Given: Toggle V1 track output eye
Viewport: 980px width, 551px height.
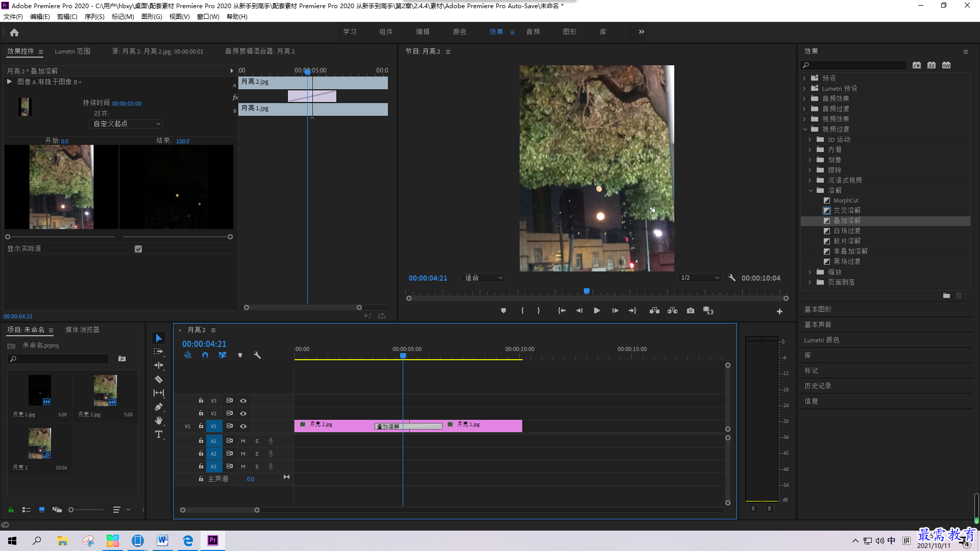Looking at the screenshot, I should tap(243, 427).
